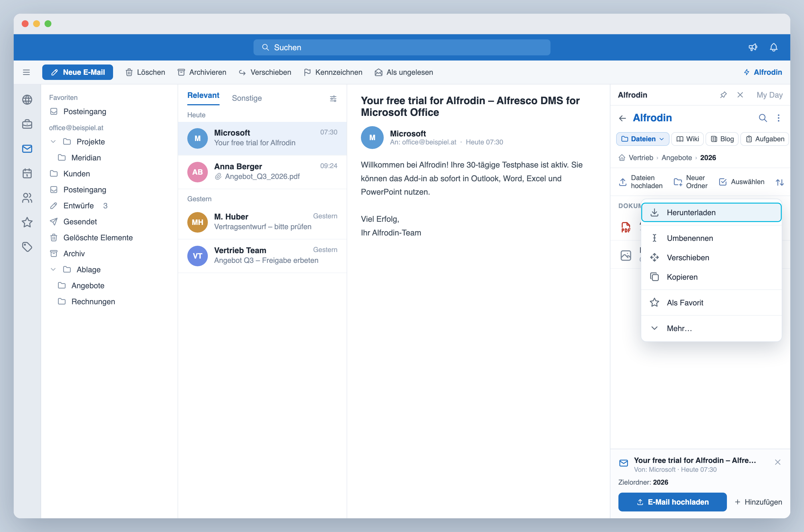Image resolution: width=804 pixels, height=532 pixels.
Task: Click the megaphone announcements icon
Action: coord(753,47)
